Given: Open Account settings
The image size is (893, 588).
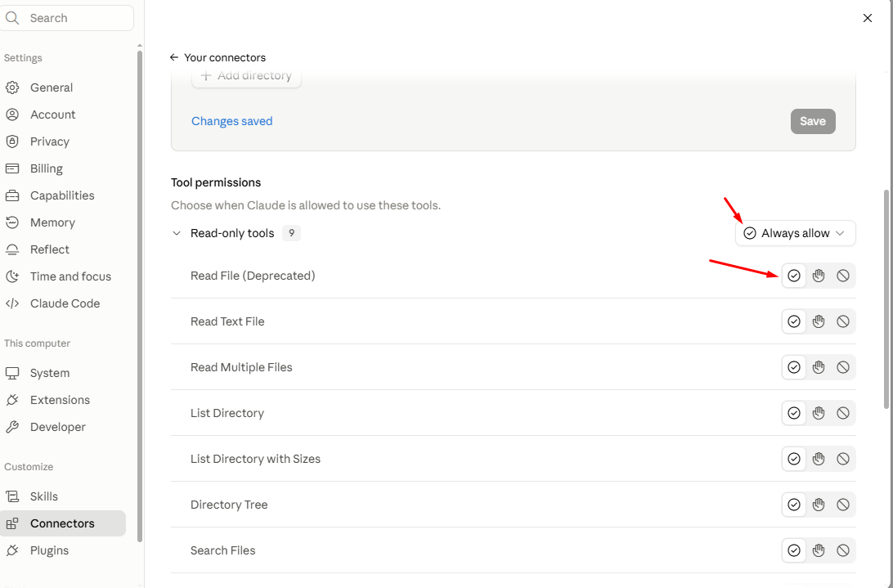Looking at the screenshot, I should coord(63,114).
